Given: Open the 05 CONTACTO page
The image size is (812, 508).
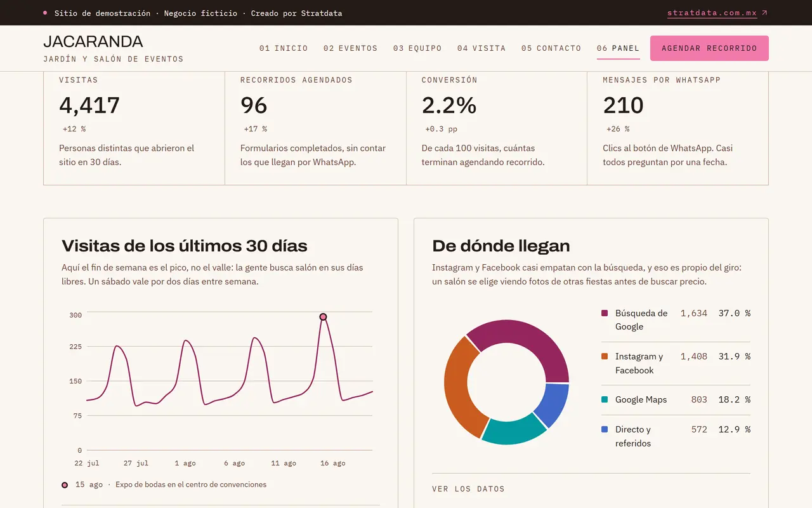Looking at the screenshot, I should click(551, 48).
